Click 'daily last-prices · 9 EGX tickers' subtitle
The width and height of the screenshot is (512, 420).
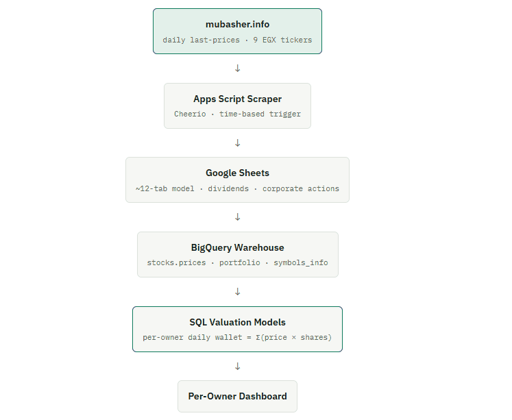pos(237,40)
